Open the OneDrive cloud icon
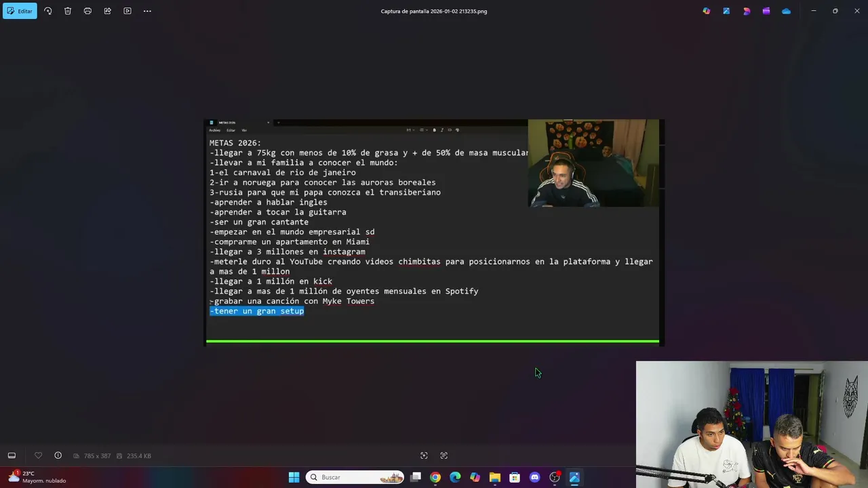The image size is (868, 488). (x=786, y=11)
